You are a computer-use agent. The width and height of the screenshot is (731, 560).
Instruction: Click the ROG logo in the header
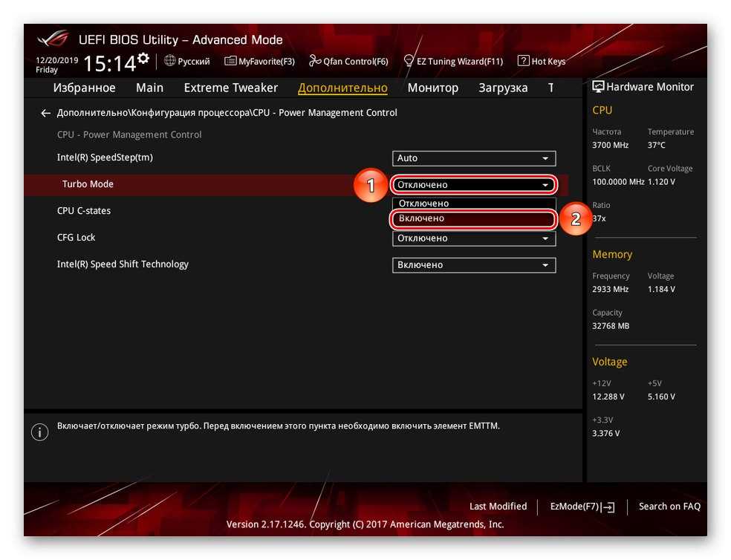pyautogui.click(x=53, y=39)
